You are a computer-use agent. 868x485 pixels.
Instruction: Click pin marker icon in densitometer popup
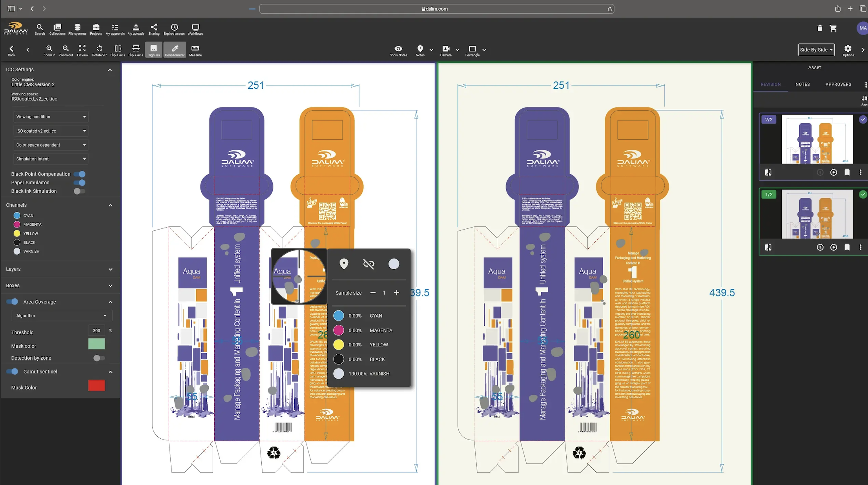click(344, 264)
